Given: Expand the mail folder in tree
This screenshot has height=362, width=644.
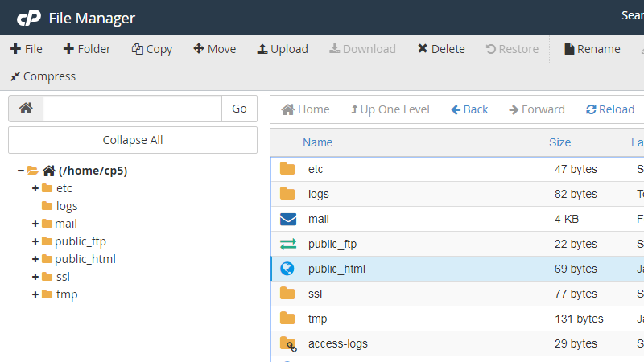Looking at the screenshot, I should click(35, 224).
